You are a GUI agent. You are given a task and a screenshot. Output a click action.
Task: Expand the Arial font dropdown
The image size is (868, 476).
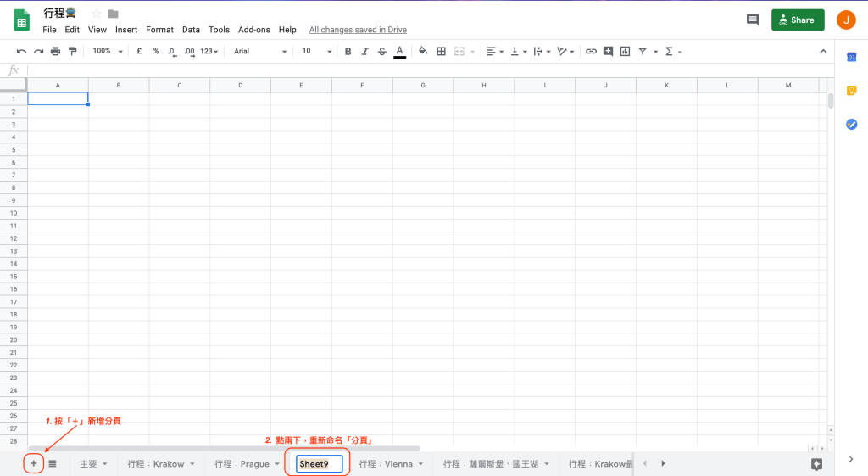pos(259,52)
